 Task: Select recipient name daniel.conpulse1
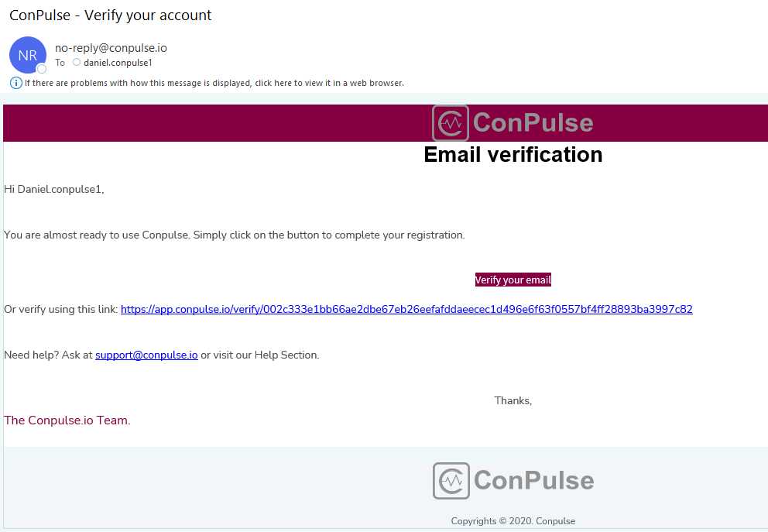(118, 63)
